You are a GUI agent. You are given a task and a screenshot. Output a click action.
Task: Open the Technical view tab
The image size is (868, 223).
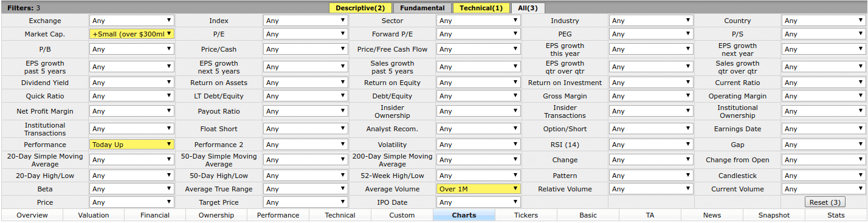point(340,215)
